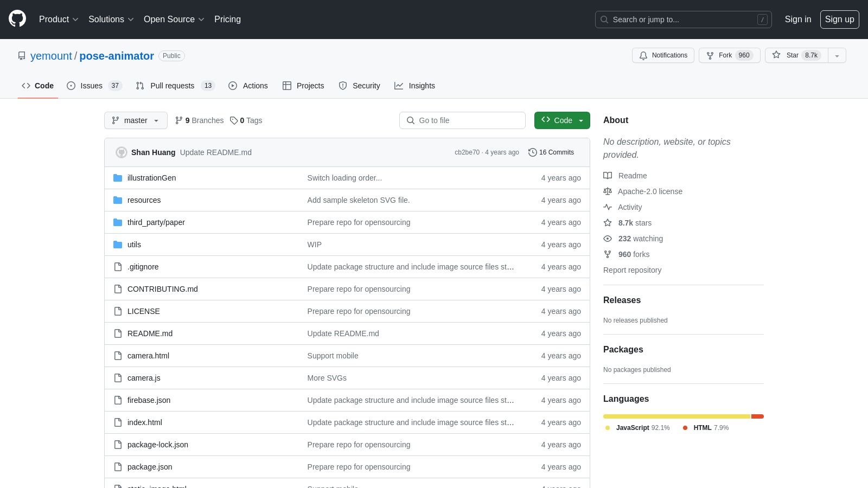Click the resources folder icon

coord(118,200)
